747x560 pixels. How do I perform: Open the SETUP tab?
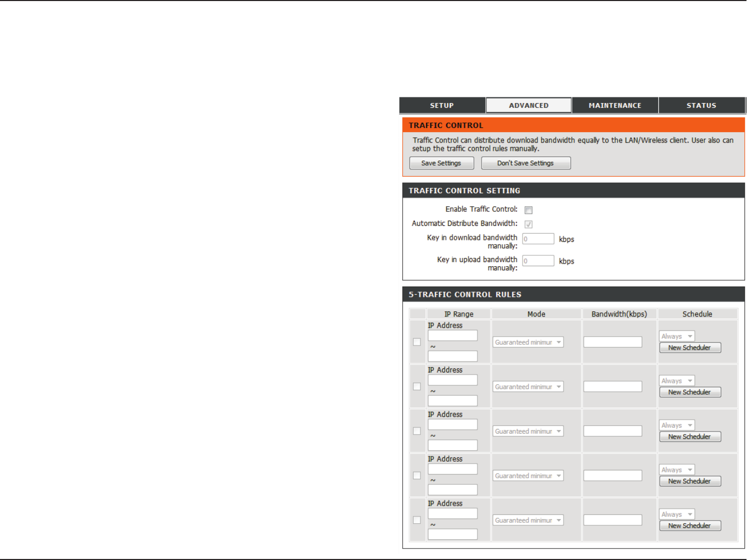tap(442, 105)
